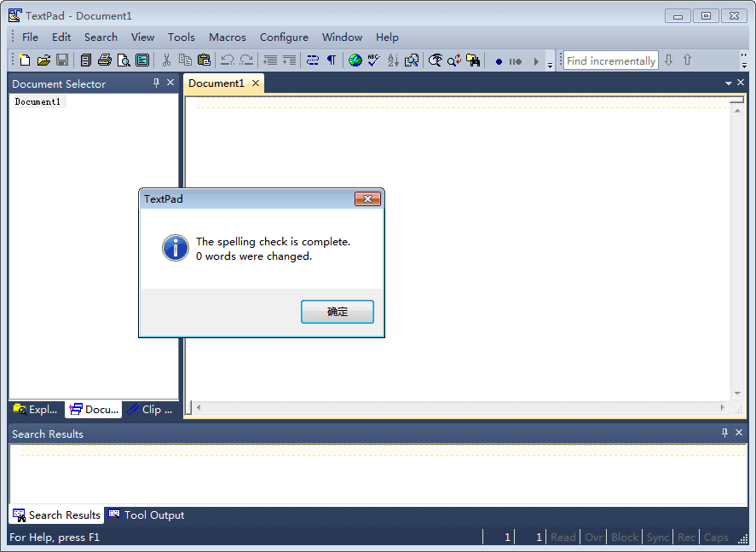This screenshot has width=756, height=552.
Task: Open the Help menu
Action: pos(387,37)
